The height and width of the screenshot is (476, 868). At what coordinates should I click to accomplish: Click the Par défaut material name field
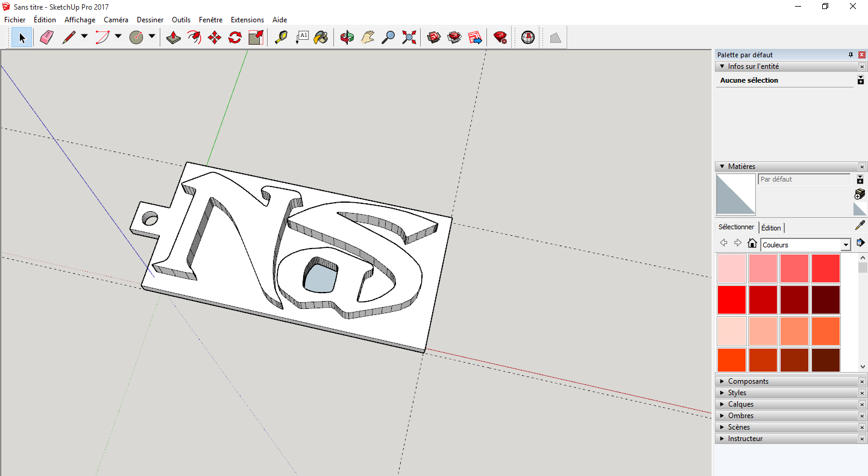click(x=804, y=179)
